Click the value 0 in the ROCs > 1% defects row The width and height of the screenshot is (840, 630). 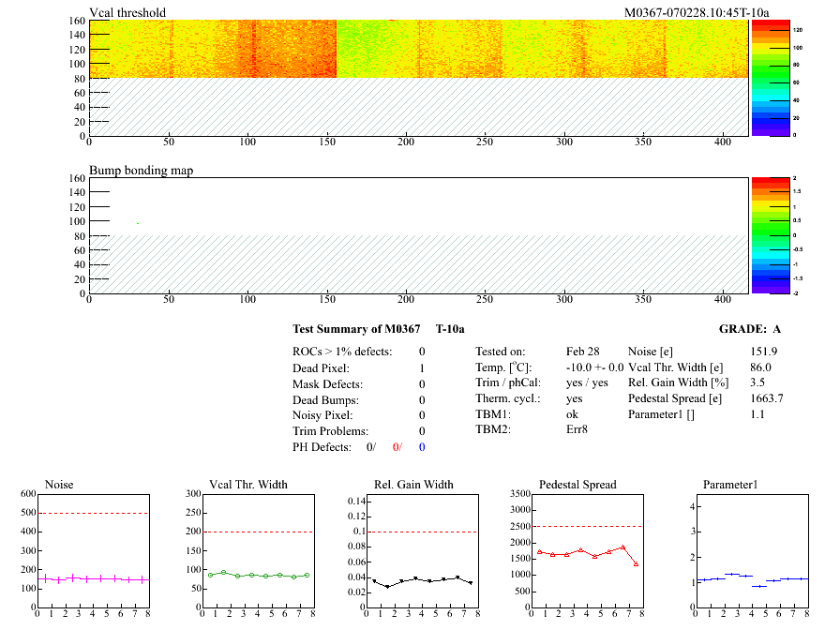[x=422, y=352]
